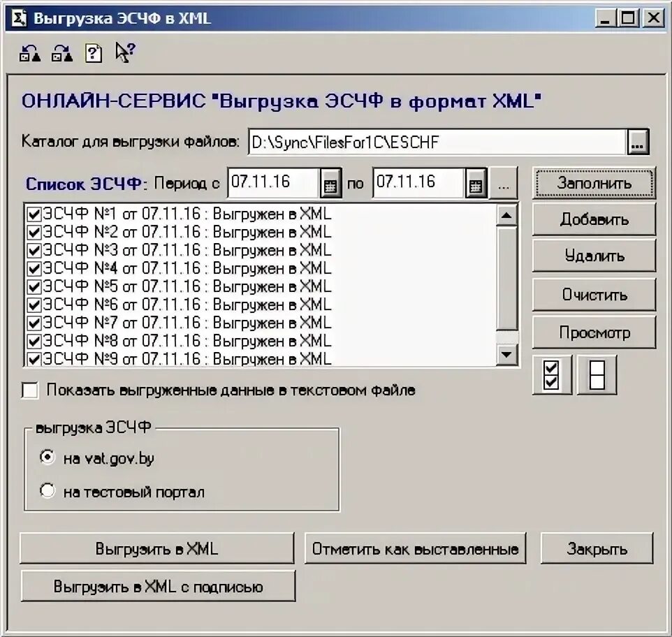Uncheck ЭСЧФ №3 от 07.11.16
The image size is (672, 637).
point(34,250)
